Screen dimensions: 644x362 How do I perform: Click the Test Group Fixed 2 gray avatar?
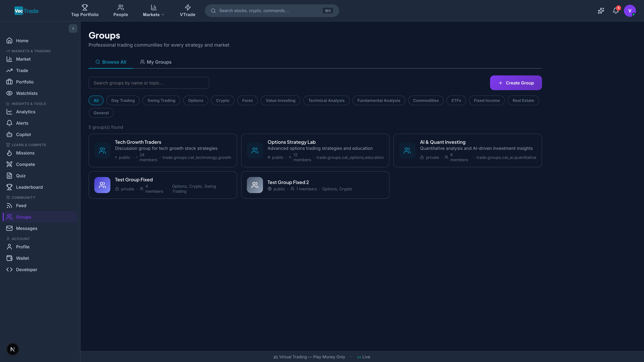pos(255,185)
